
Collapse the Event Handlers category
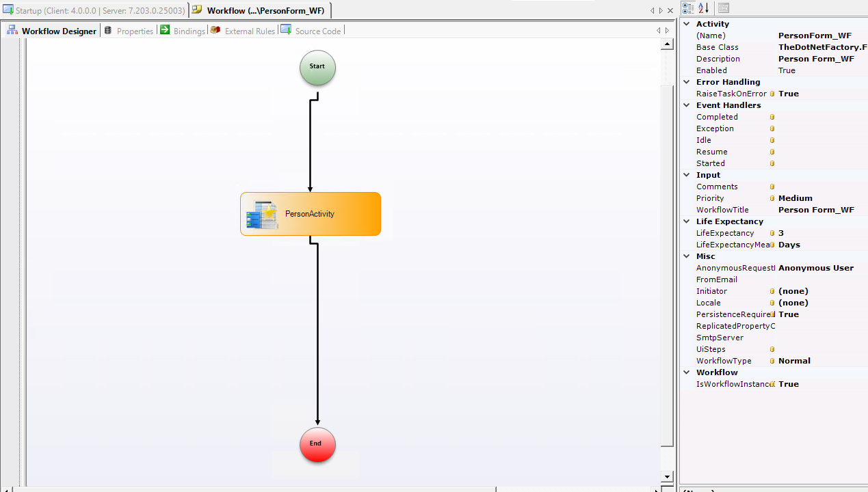(687, 105)
